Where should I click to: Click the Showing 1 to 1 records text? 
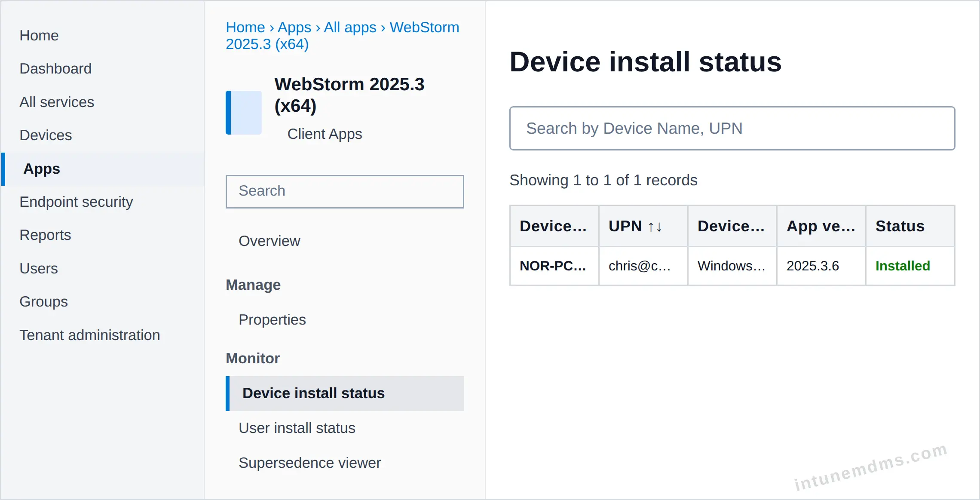603,180
